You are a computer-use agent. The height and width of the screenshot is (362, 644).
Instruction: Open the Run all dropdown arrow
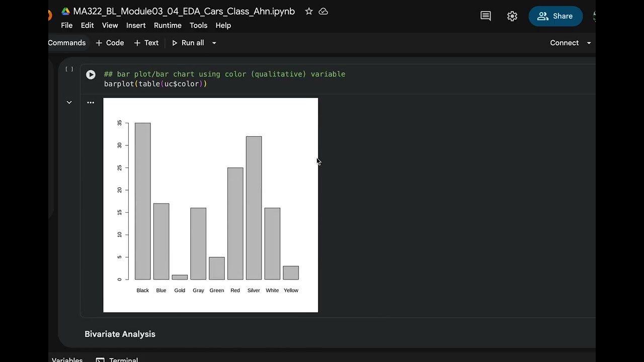(214, 43)
